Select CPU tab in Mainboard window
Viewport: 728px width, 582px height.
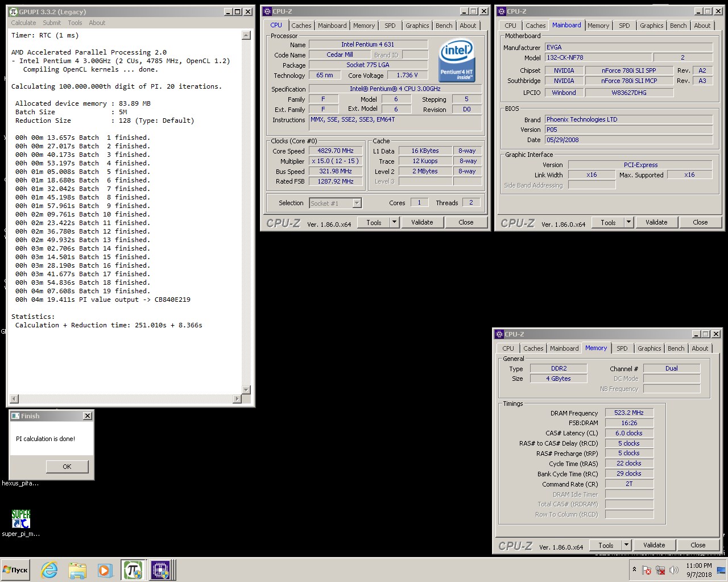pyautogui.click(x=511, y=26)
